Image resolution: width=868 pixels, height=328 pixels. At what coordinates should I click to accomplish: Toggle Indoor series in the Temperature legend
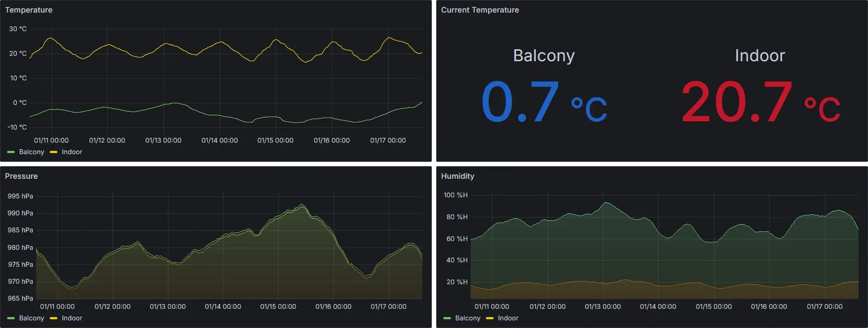pos(72,152)
